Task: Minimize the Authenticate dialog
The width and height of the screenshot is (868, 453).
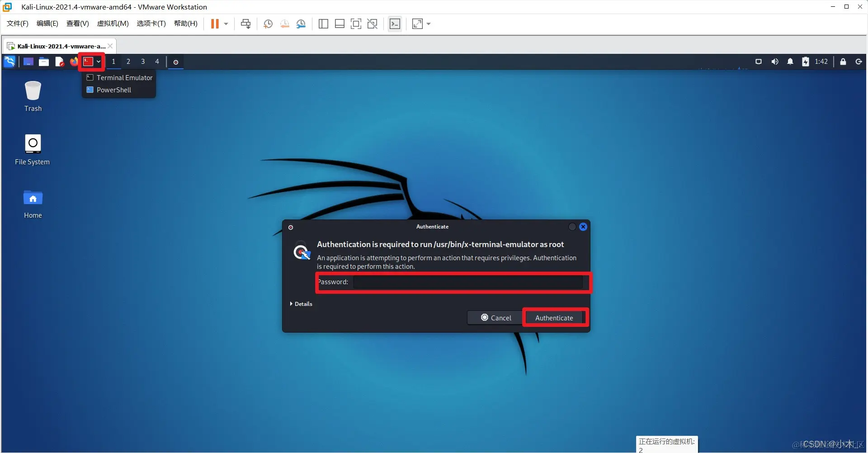Action: 572,227
